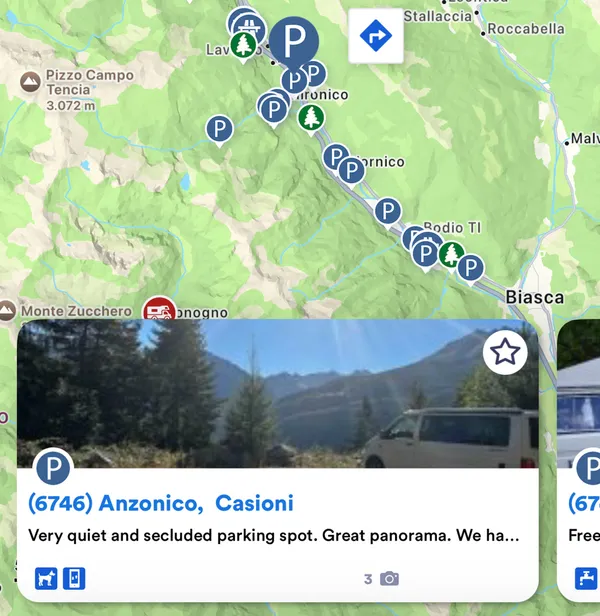Open the (6746) Anzonico, Casioni title link

(161, 503)
